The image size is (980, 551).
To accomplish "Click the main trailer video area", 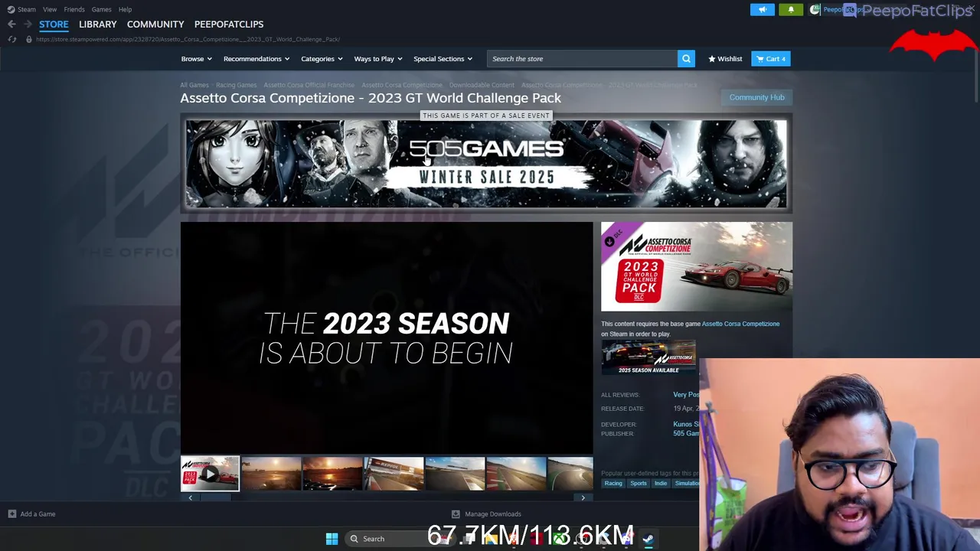I will (387, 337).
